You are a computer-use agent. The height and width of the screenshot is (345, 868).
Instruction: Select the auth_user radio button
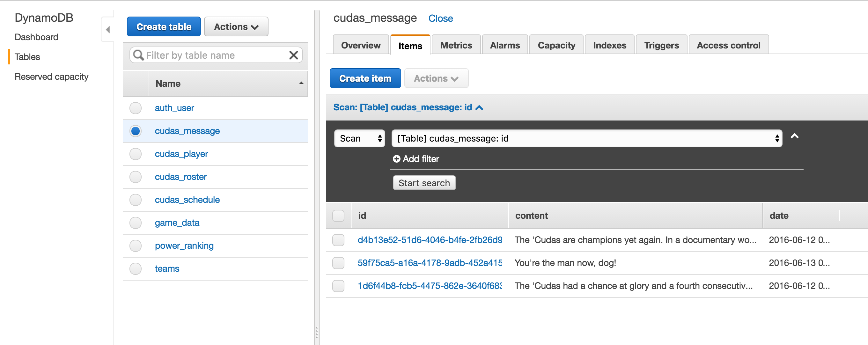coord(136,108)
